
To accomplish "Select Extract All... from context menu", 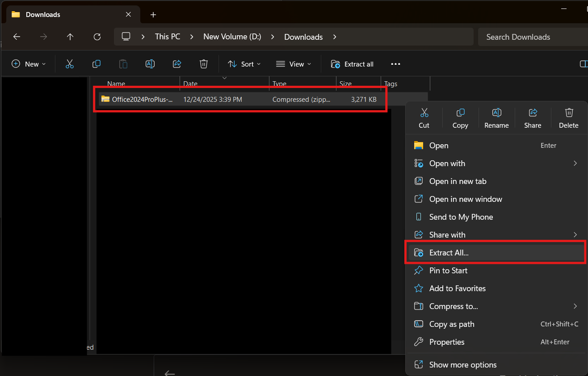I will (449, 253).
